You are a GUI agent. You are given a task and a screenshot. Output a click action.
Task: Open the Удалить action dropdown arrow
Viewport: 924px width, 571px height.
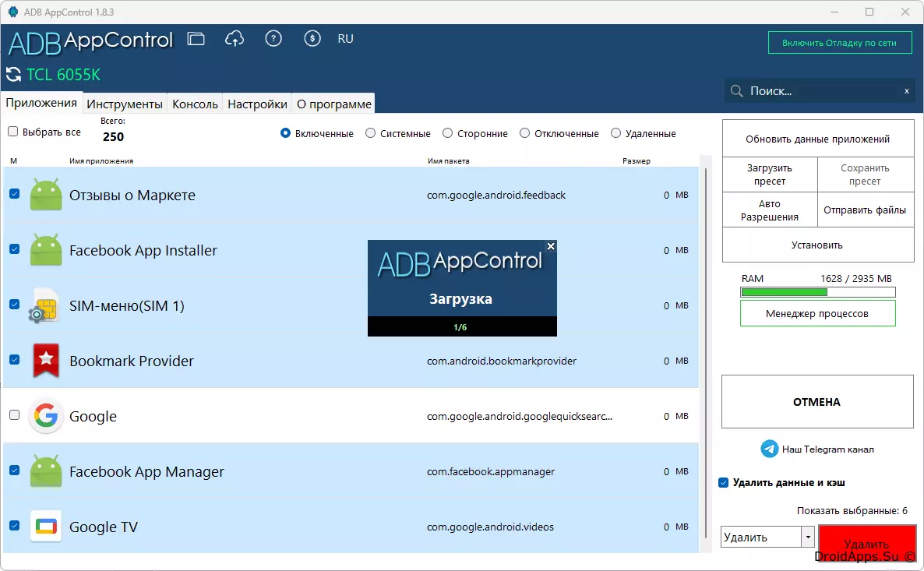(808, 537)
